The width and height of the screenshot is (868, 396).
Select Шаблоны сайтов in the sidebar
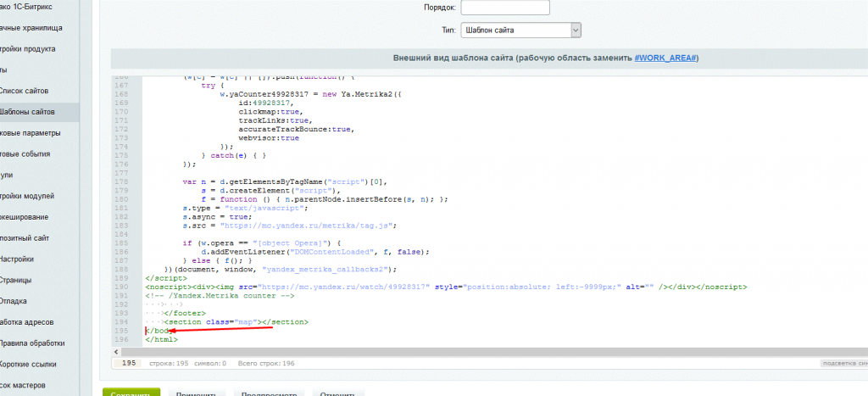28,112
